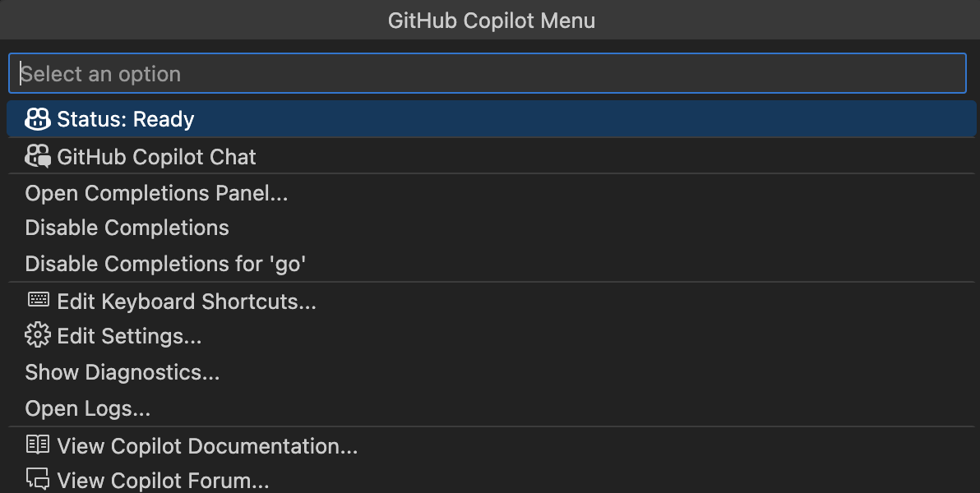View Copilot Documentation
This screenshot has height=493, width=980.
(x=207, y=446)
